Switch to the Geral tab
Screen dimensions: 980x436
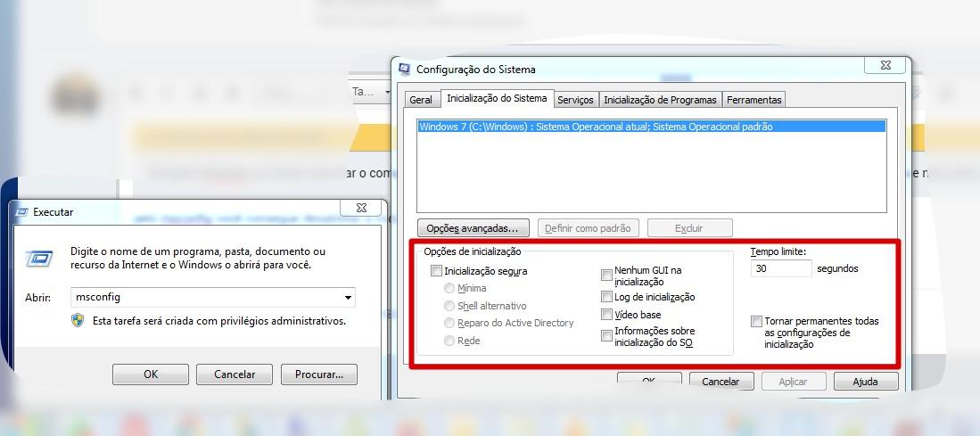point(421,100)
